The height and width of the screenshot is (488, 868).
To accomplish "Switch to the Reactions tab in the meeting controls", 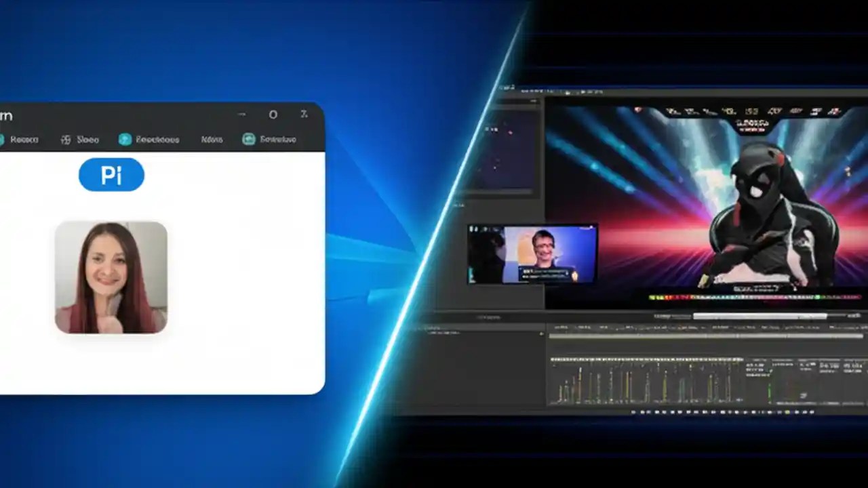I will pos(156,139).
